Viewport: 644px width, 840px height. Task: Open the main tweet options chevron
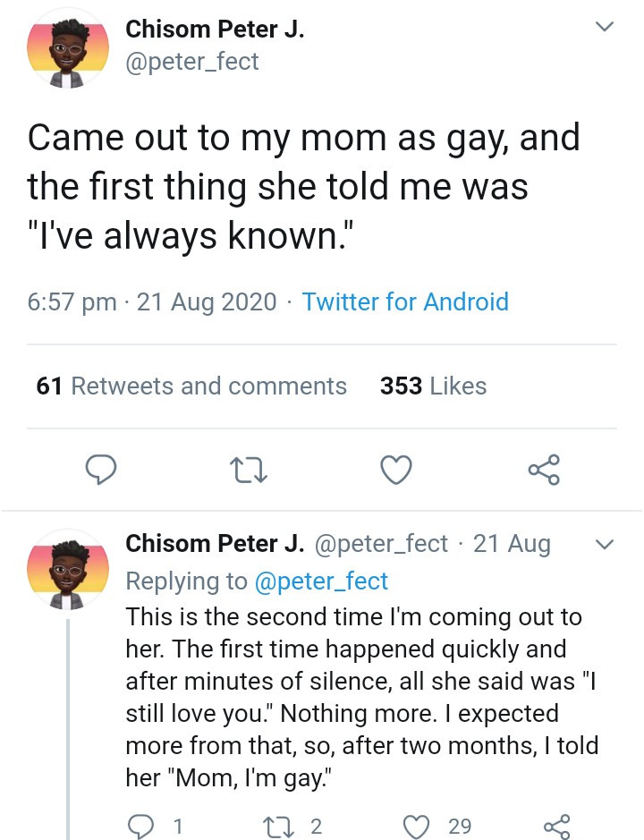pyautogui.click(x=605, y=29)
